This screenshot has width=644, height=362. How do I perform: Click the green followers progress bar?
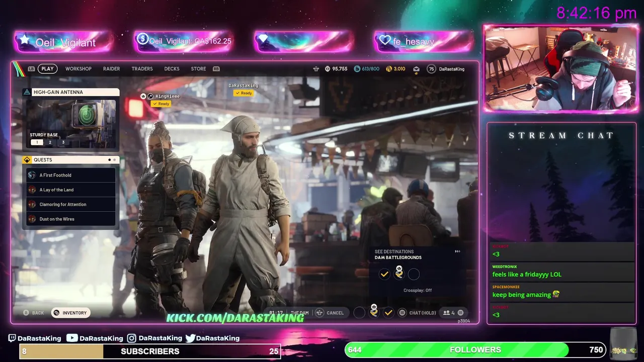475,350
